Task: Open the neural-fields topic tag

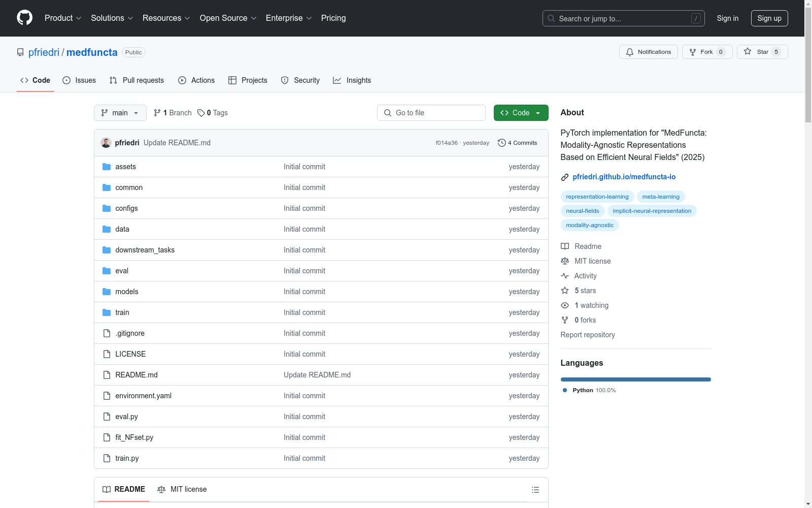Action: [583, 211]
